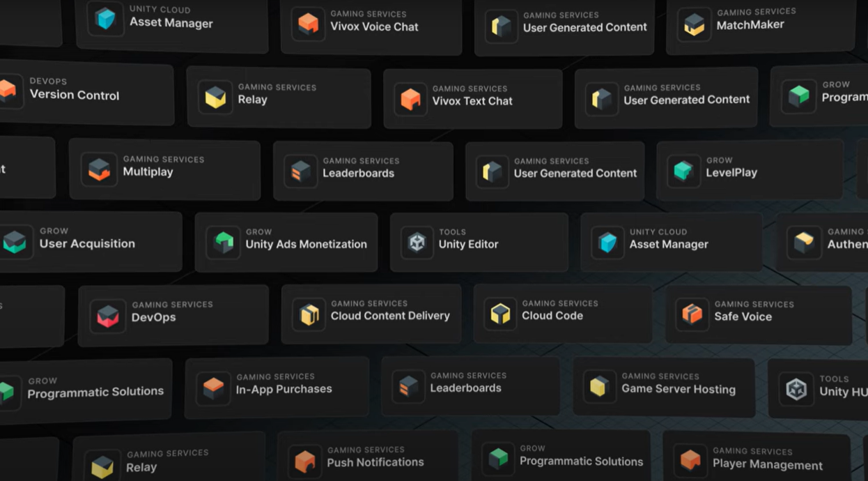This screenshot has height=481, width=868.
Task: Select 'Programmatic Solutions' label beside In-App Purchases
Action: 95,392
